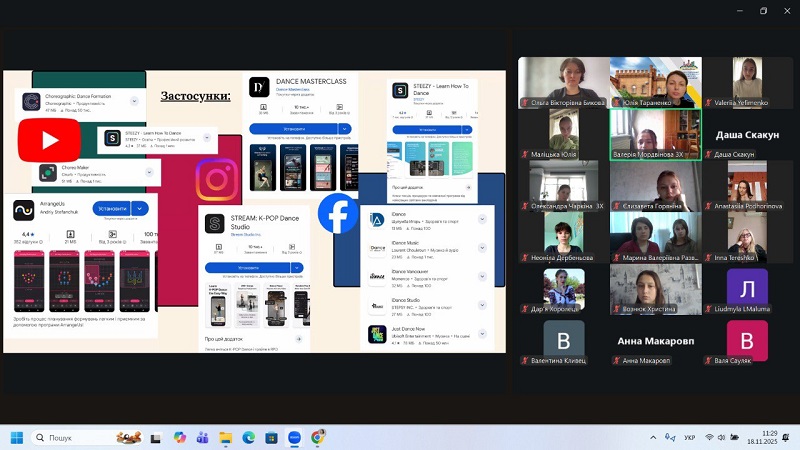The width and height of the screenshot is (800, 450).
Task: Click the ArrangeUs app icon
Action: [24, 210]
